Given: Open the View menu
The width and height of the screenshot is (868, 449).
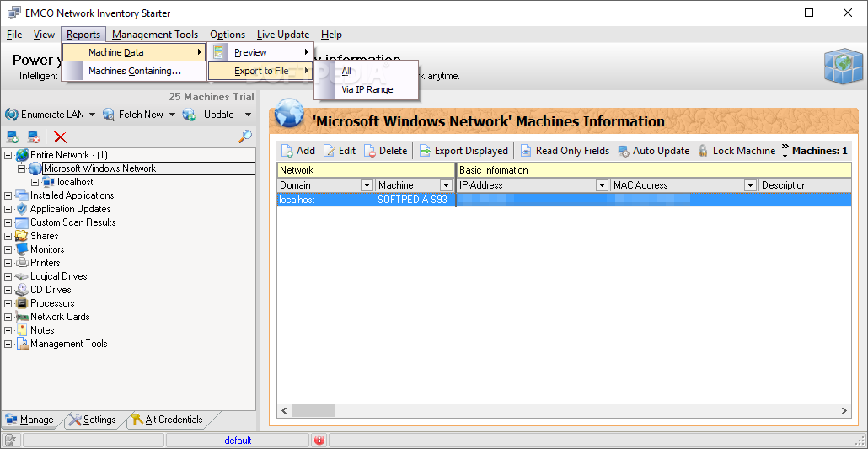Looking at the screenshot, I should click(45, 35).
